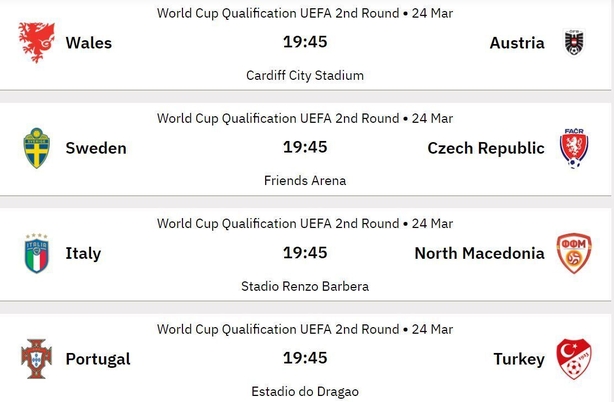
Task: Select the Turkey crescent football badge
Action: point(574,359)
